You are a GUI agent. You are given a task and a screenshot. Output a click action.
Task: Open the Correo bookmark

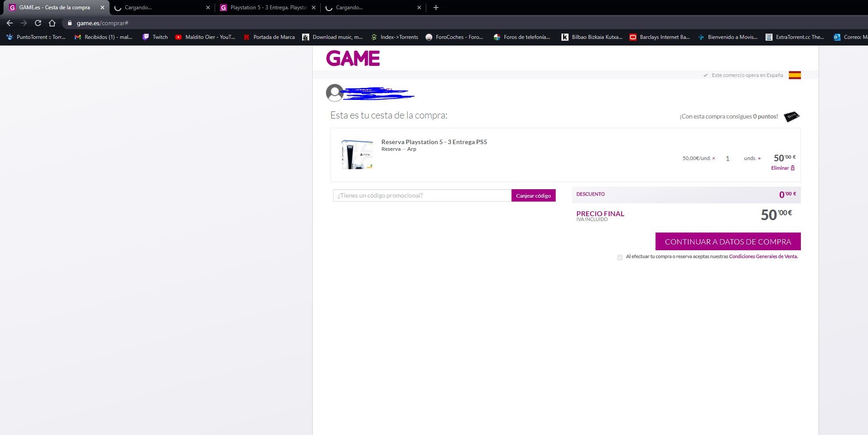click(850, 37)
